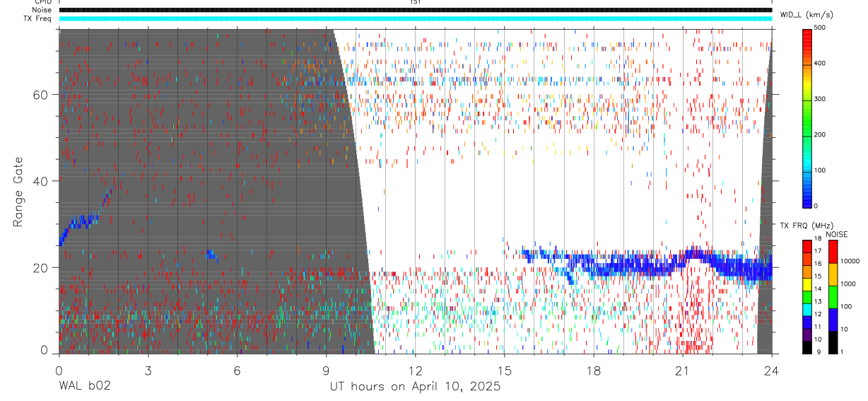Click the 'UT hours on April 10, 2025' title
The height and width of the screenshot is (401, 868).
tap(415, 387)
